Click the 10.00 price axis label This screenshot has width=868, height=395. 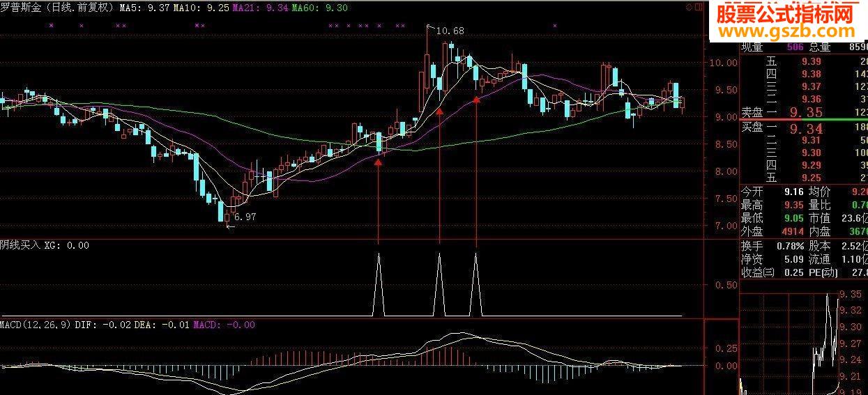724,63
